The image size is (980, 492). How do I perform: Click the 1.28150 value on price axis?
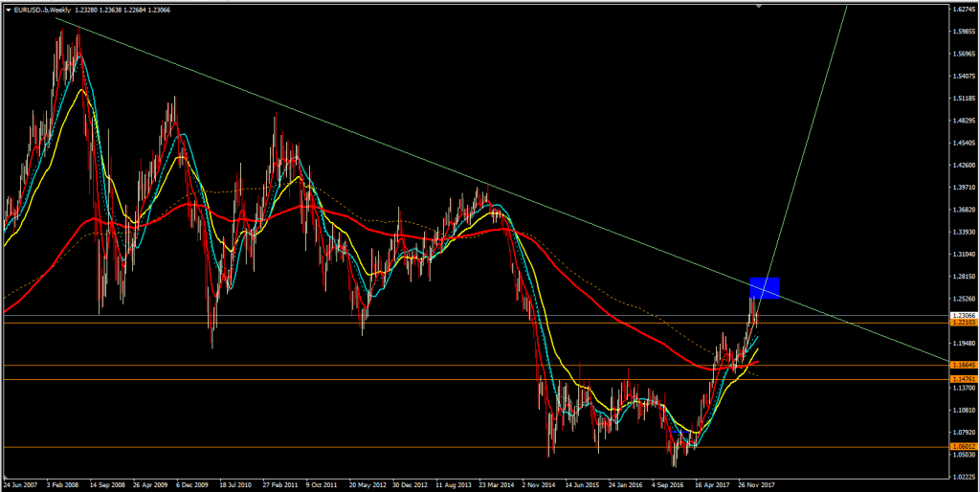pos(962,277)
